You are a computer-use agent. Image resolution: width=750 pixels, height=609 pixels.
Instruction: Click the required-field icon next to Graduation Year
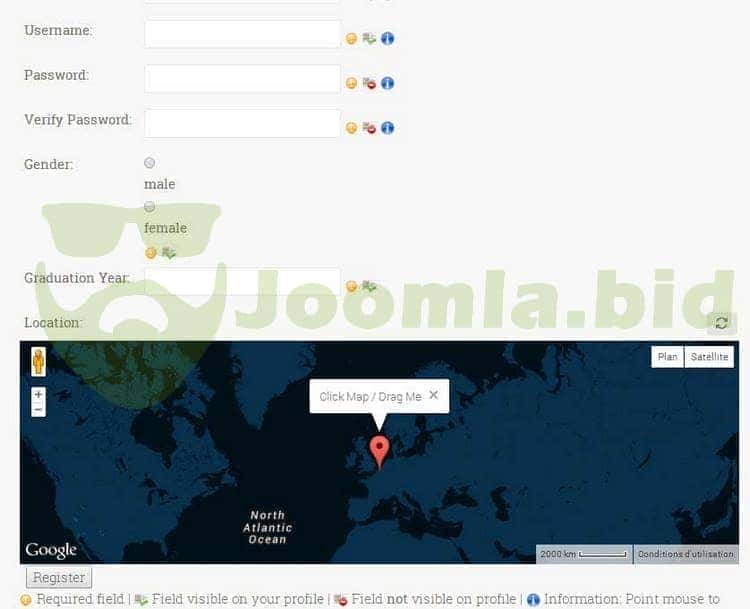[x=351, y=287]
